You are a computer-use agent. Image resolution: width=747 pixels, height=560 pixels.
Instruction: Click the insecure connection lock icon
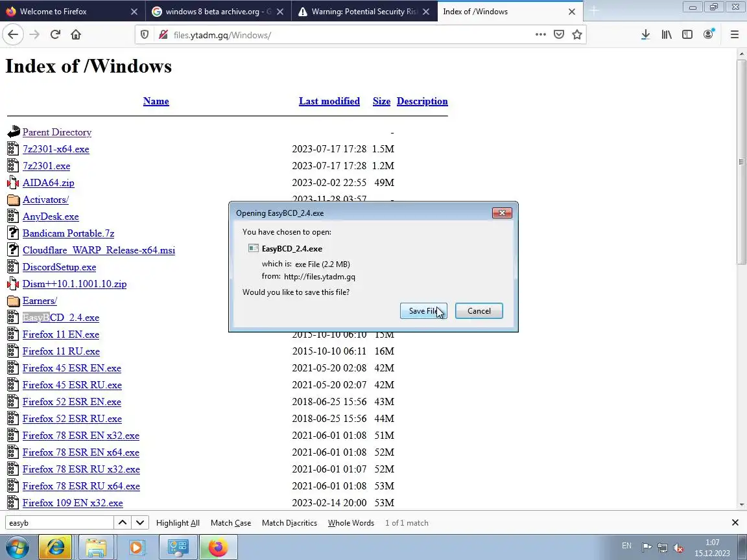pyautogui.click(x=163, y=35)
